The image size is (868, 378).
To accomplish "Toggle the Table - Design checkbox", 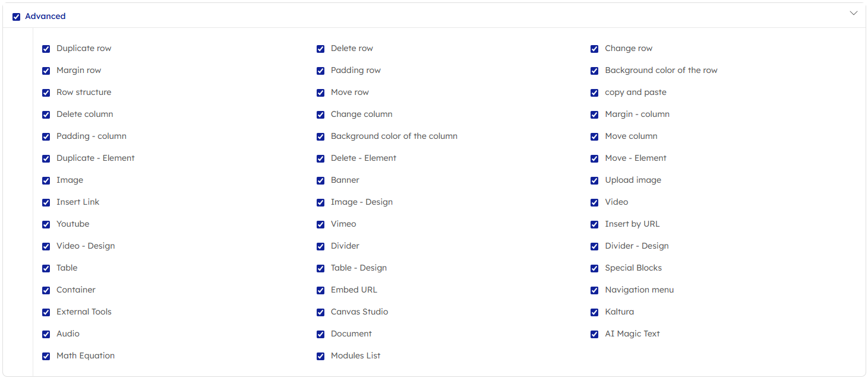I will coord(321,268).
